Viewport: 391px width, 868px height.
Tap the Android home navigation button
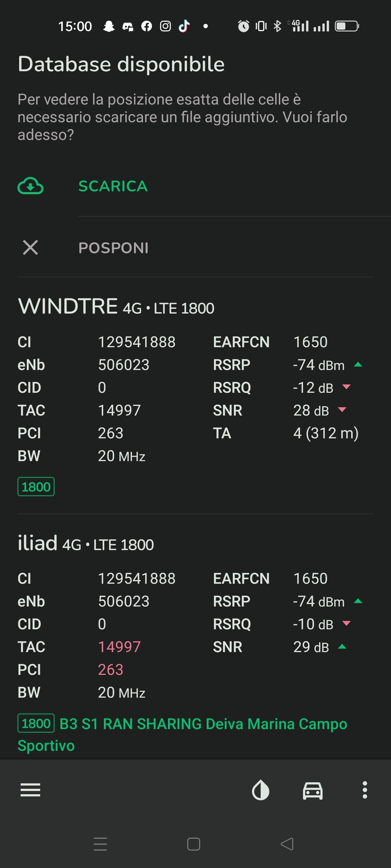pyautogui.click(x=194, y=844)
